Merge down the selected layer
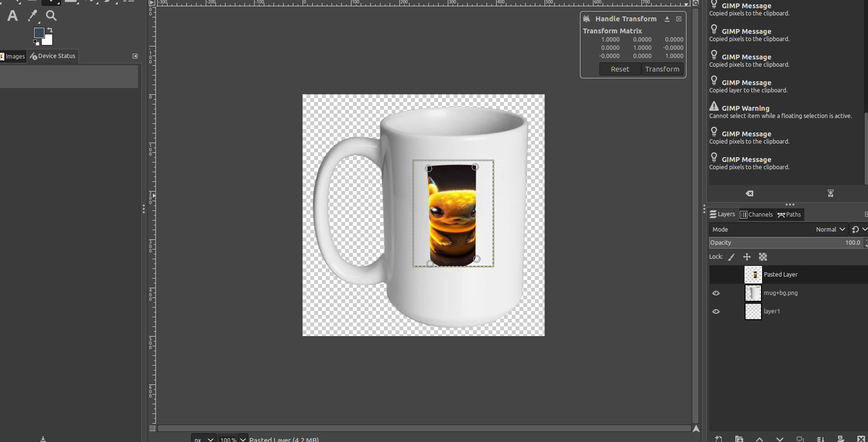Image resolution: width=868 pixels, height=442 pixels. 821,439
